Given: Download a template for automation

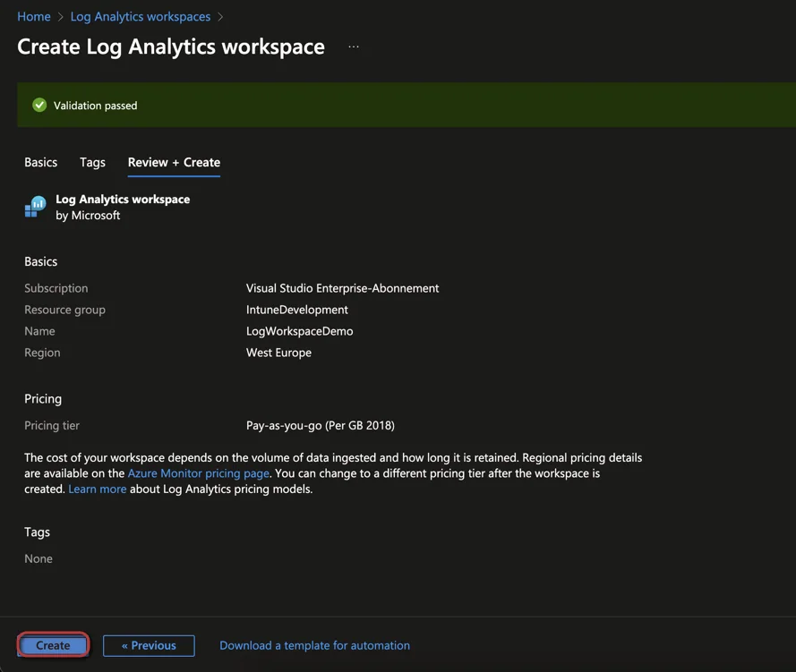Looking at the screenshot, I should tap(315, 646).
